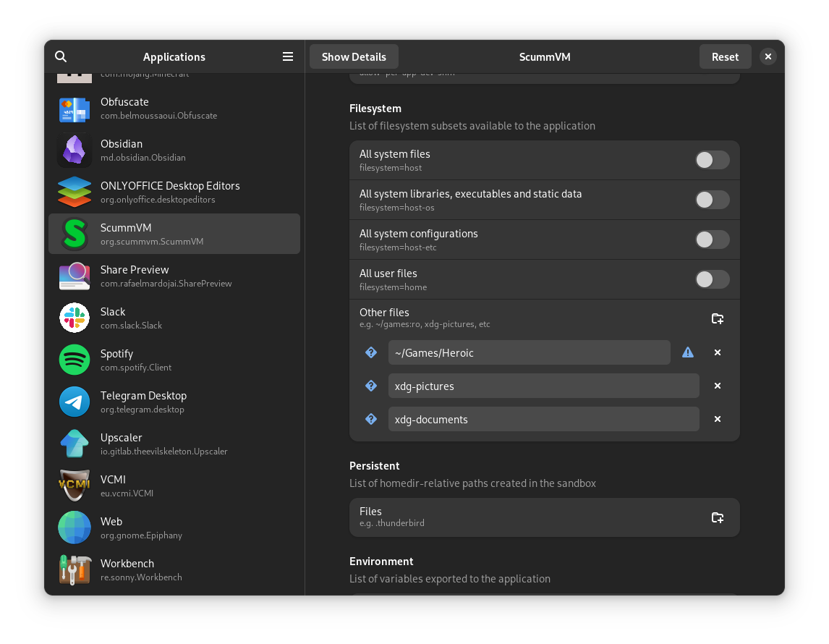829x644 pixels.
Task: Select the VCMI app icon
Action: 75,486
